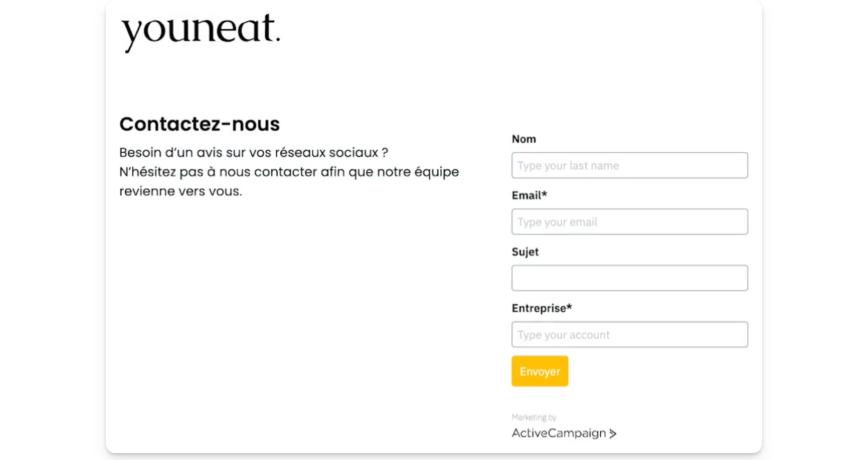Click the required asterisk beside Email
Screen dimensions: 868x460
(x=545, y=195)
